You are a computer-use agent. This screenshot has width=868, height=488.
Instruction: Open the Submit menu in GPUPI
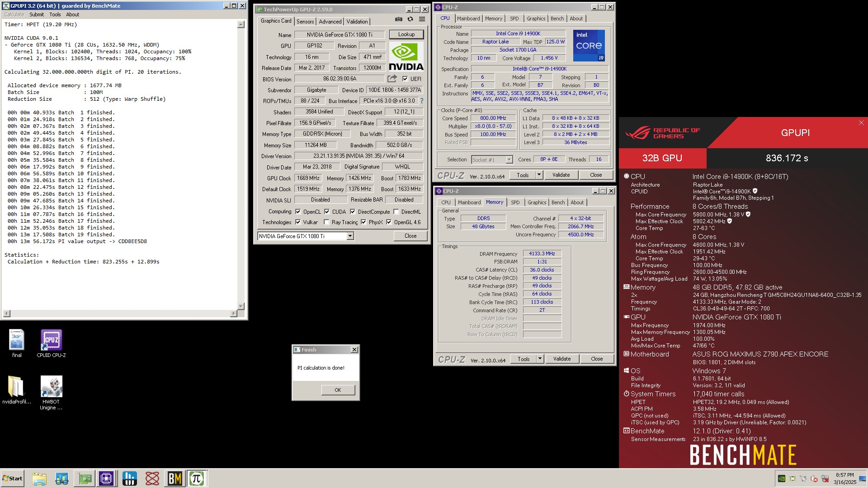coord(37,14)
